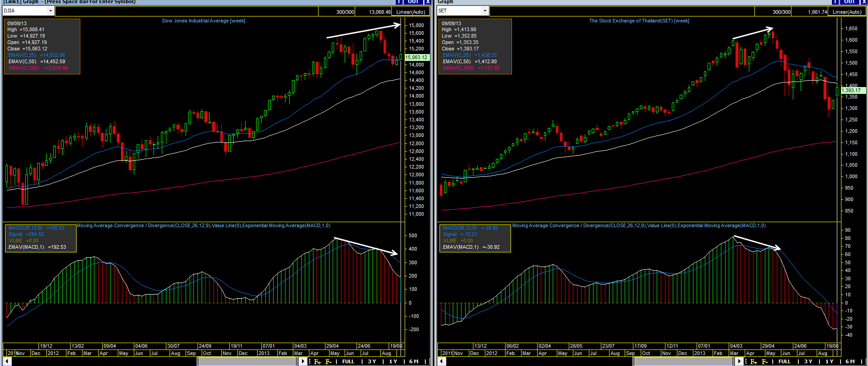Click the OUT button in DJIA window title
The height and width of the screenshot is (366, 868).
(413, 2)
